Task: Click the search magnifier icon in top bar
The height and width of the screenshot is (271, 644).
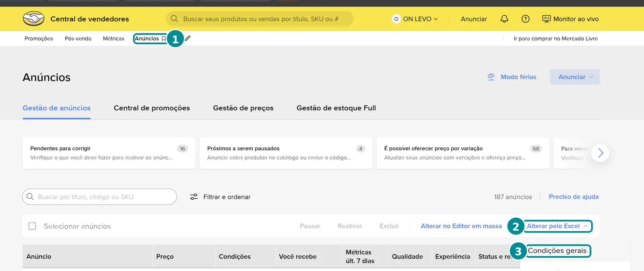Action: click(x=174, y=19)
